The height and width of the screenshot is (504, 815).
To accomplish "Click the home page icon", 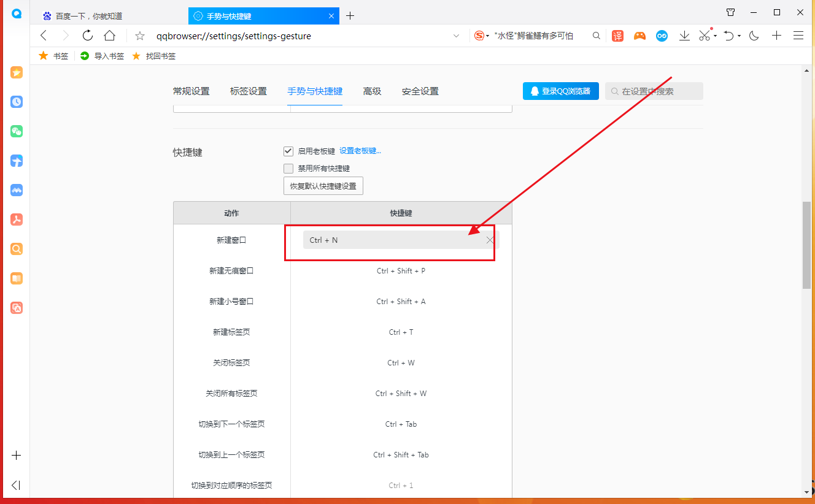I will click(x=109, y=36).
